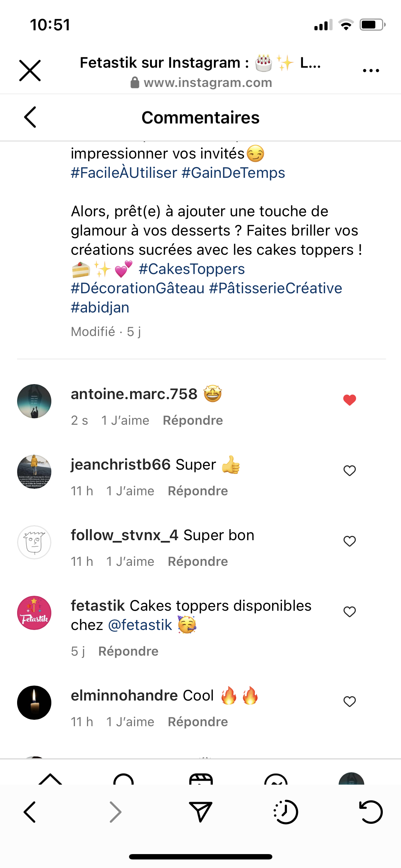The image size is (401, 868).
Task: Open the #abidjan hashtag
Action: click(x=100, y=308)
